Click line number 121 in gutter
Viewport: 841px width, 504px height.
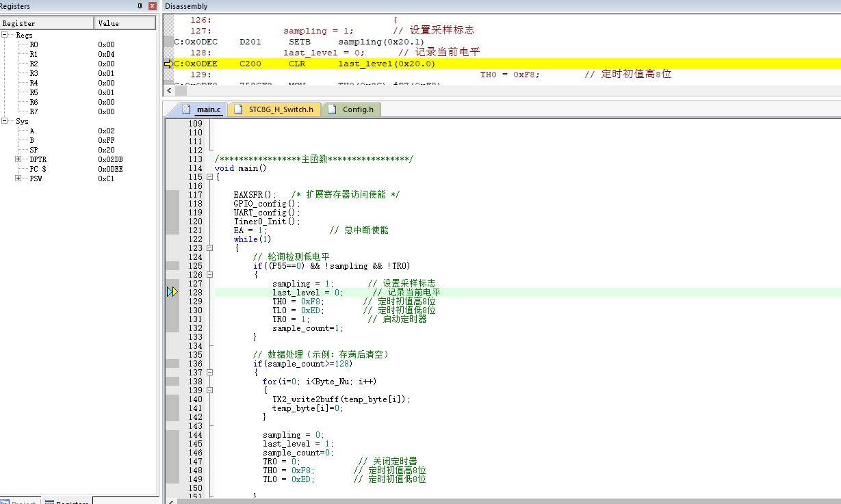click(196, 230)
